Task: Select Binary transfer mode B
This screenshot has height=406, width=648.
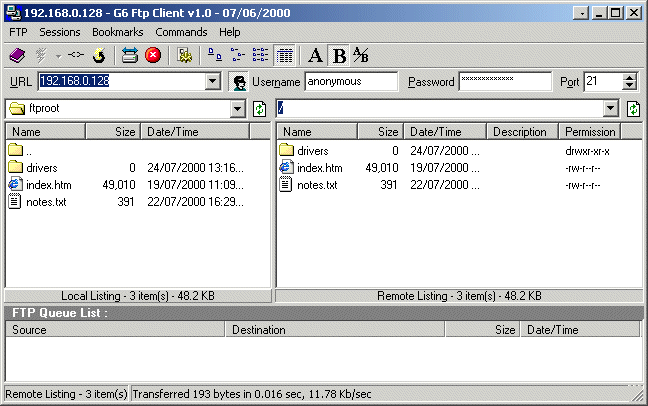Action: tap(339, 55)
